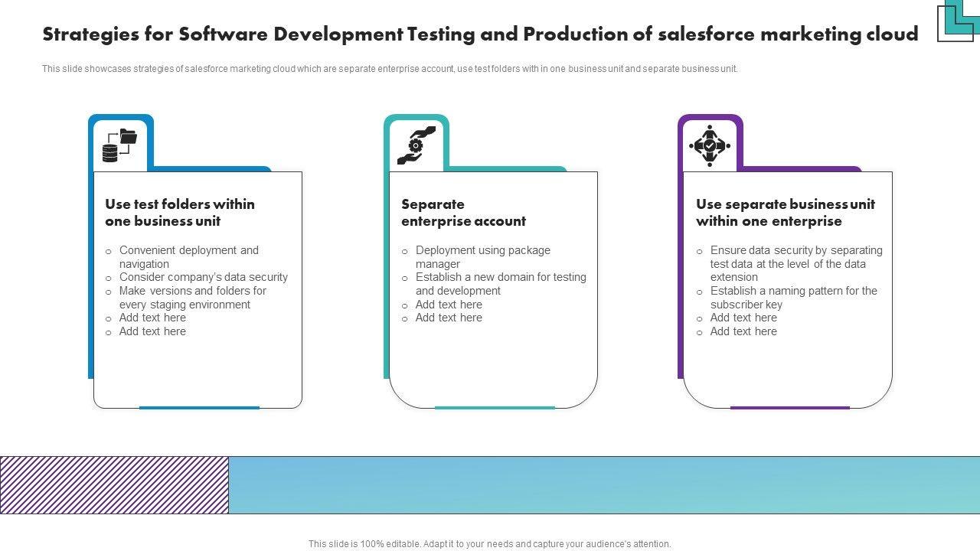Select heading 'Use test folders within one business unit'
980x551 pixels.
pos(180,213)
